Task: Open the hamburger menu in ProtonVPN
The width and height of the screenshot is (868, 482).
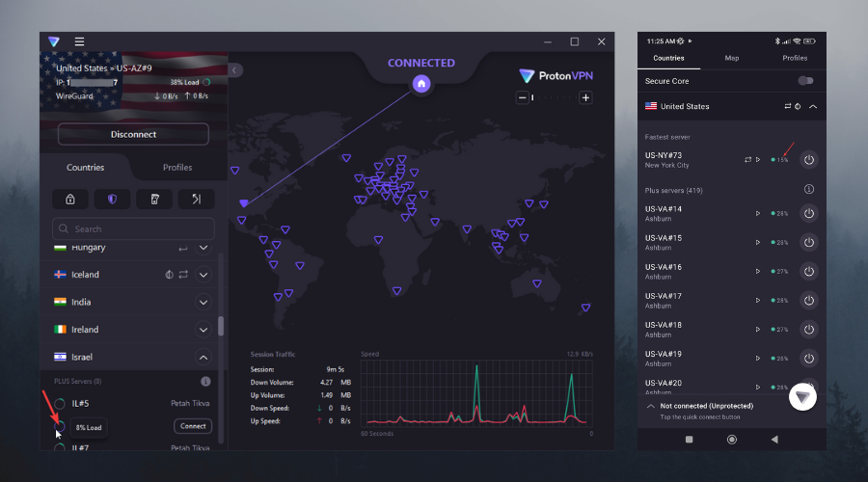Action: pos(79,41)
